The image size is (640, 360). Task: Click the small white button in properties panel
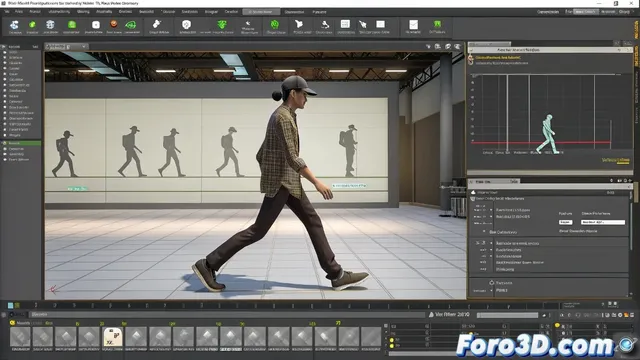click(565, 222)
